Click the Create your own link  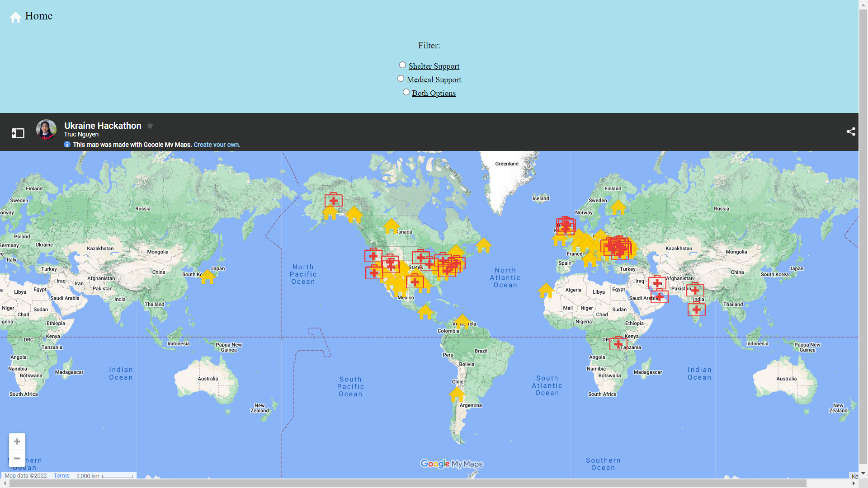pos(217,145)
